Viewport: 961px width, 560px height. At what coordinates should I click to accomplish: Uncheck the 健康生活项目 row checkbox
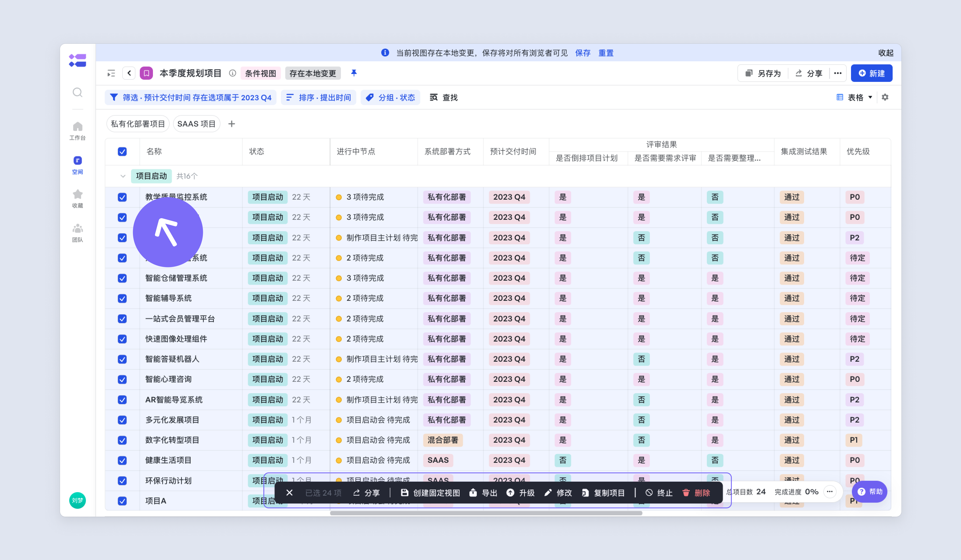click(122, 460)
